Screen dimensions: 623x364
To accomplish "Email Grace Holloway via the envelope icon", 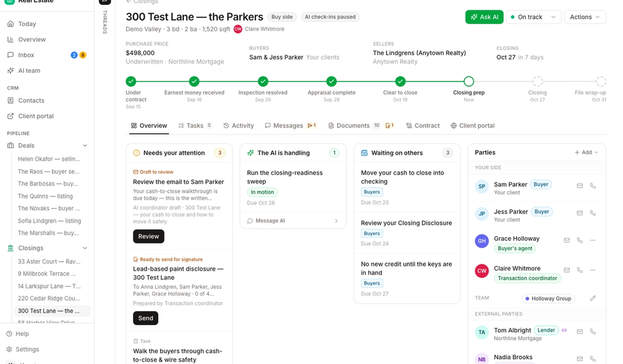I will [566, 240].
